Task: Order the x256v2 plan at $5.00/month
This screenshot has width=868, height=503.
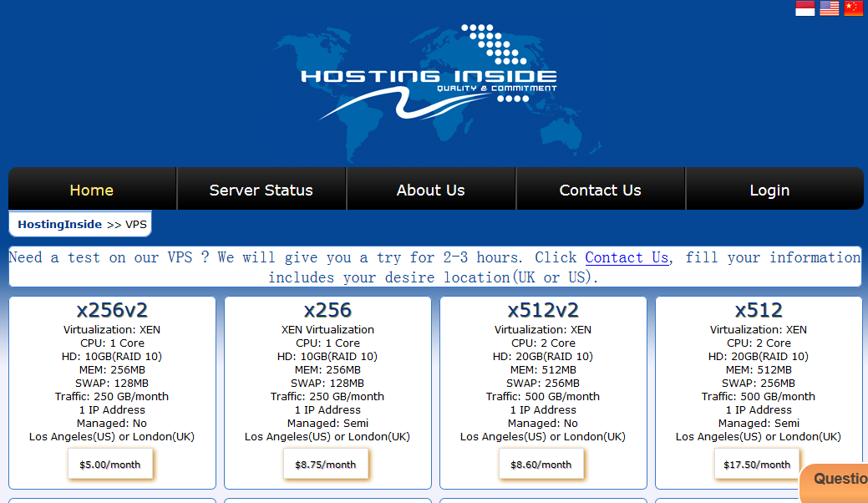Action: 110,465
